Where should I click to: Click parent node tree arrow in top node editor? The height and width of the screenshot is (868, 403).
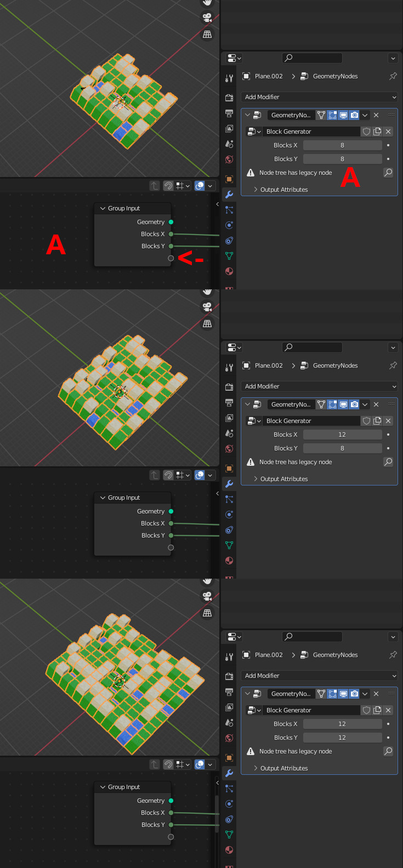point(155,186)
